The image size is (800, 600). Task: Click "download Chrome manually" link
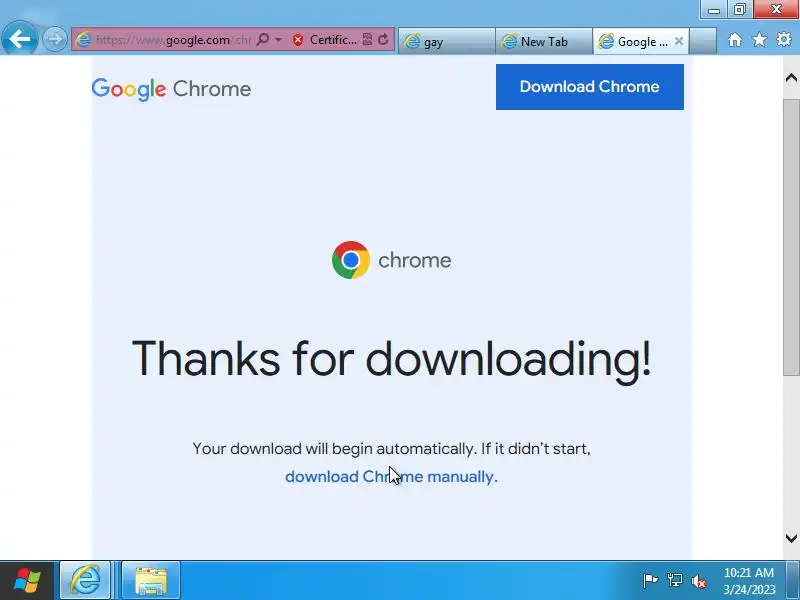point(391,477)
